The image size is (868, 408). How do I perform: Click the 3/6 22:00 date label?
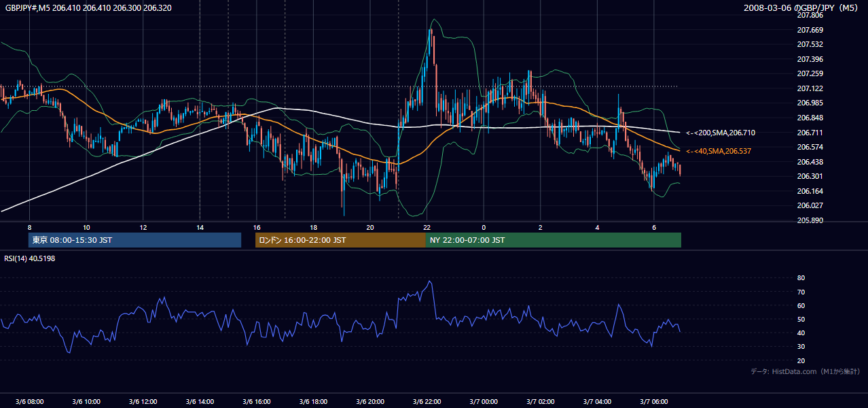click(x=427, y=402)
